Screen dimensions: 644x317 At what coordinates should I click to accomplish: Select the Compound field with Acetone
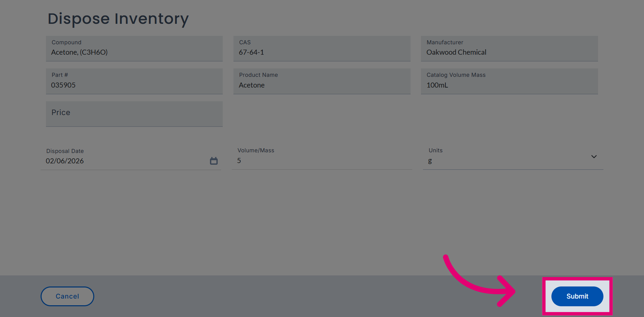(134, 49)
